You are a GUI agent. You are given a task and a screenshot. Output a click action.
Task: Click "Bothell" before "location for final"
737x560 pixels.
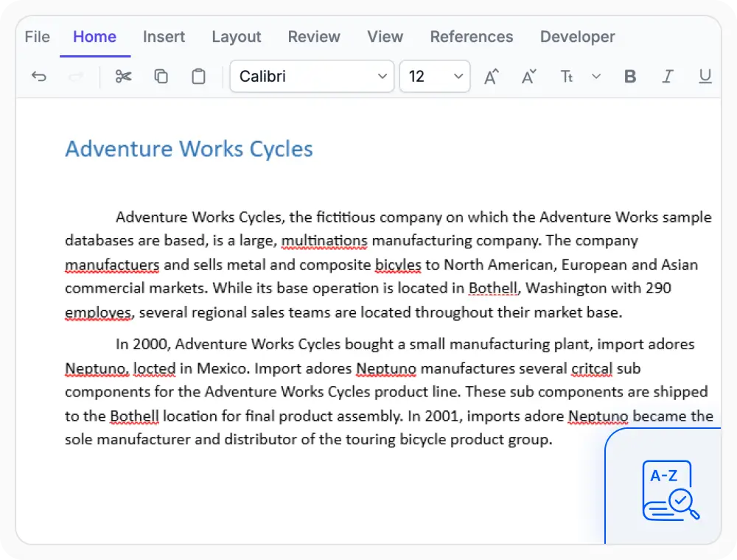coord(134,416)
